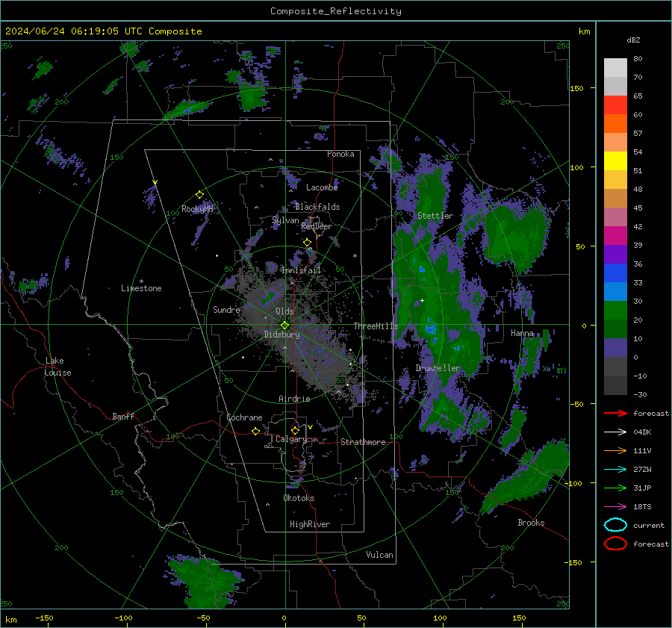Click the yellow diamond marker above Calgary

(x=295, y=430)
